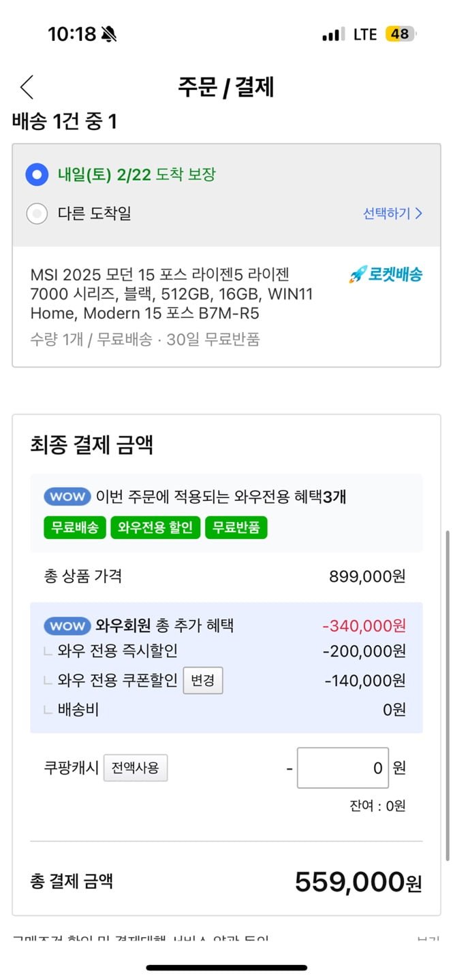Tap the MSI Modern 15 product description
This screenshot has height=980, width=453.
(163, 294)
